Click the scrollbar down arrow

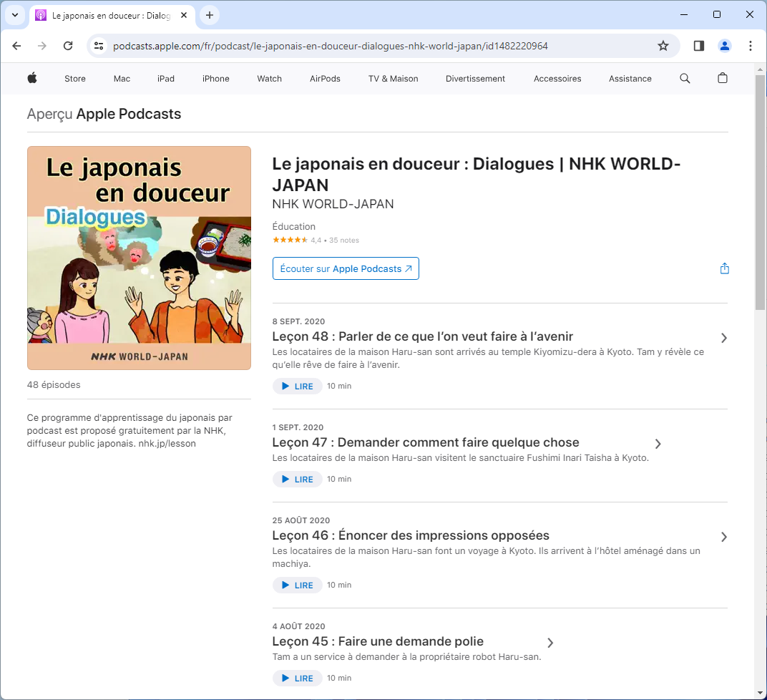760,693
